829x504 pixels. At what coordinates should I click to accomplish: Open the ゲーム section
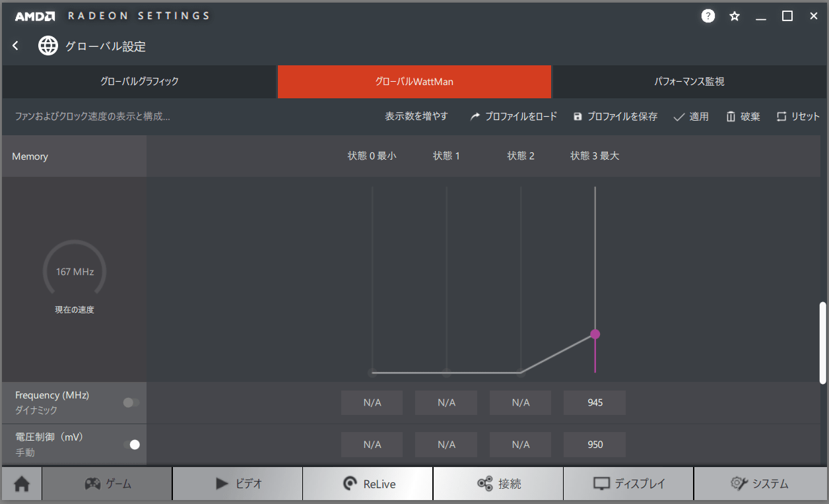pos(108,484)
